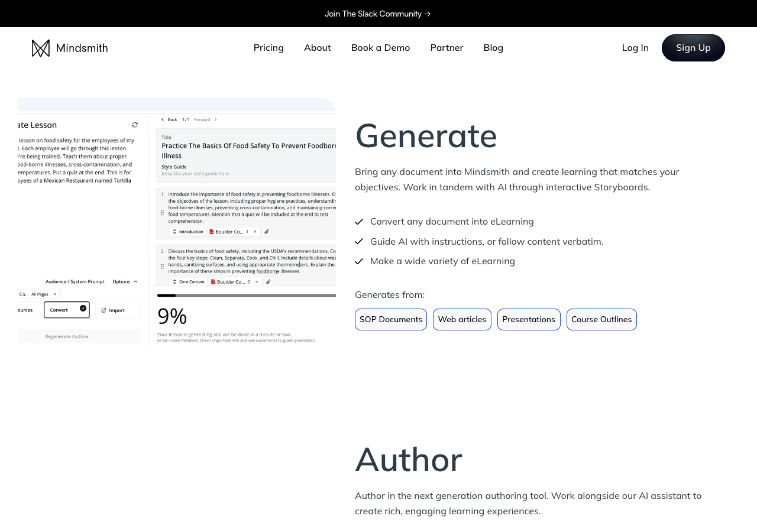Click step 2 outline text 'Discuss the basics'
Screen dimensions: 757x532
click(x=252, y=261)
